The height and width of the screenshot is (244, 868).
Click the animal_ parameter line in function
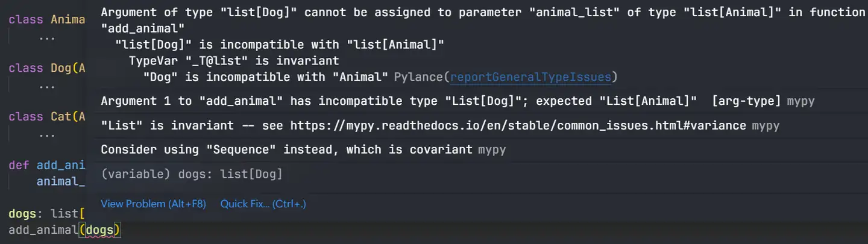coord(60,181)
